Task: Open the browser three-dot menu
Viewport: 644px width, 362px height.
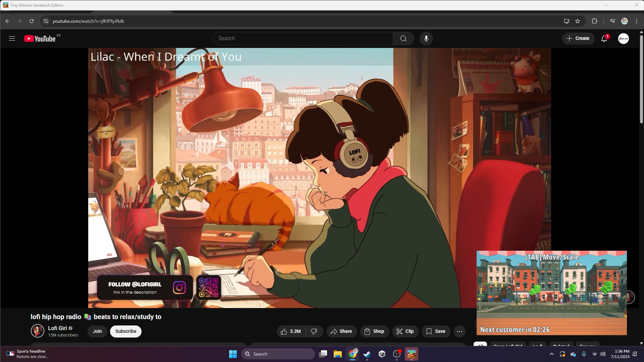Action: (x=636, y=21)
